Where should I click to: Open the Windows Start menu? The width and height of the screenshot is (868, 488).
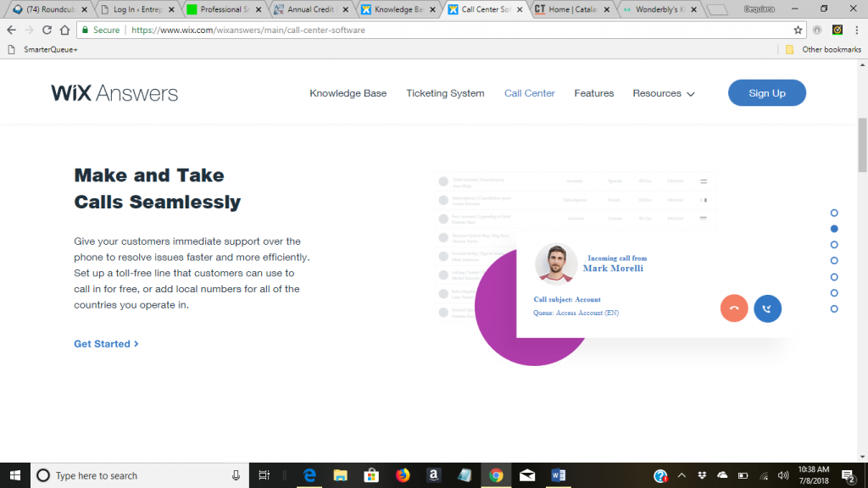pyautogui.click(x=15, y=475)
